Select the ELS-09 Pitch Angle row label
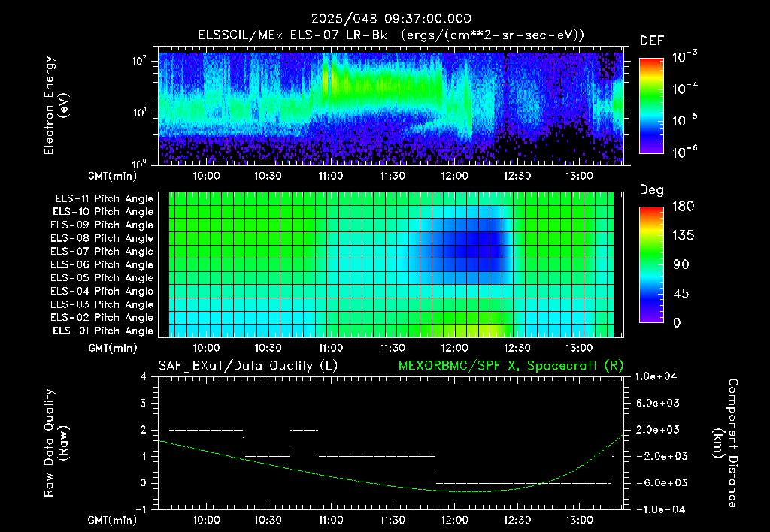Image resolution: width=770 pixels, height=532 pixels. pos(102,225)
